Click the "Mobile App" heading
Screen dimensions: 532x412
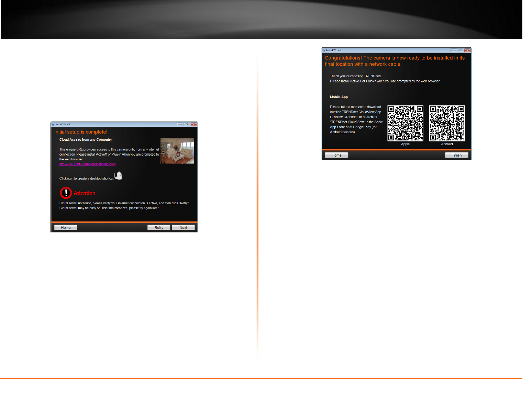(339, 97)
